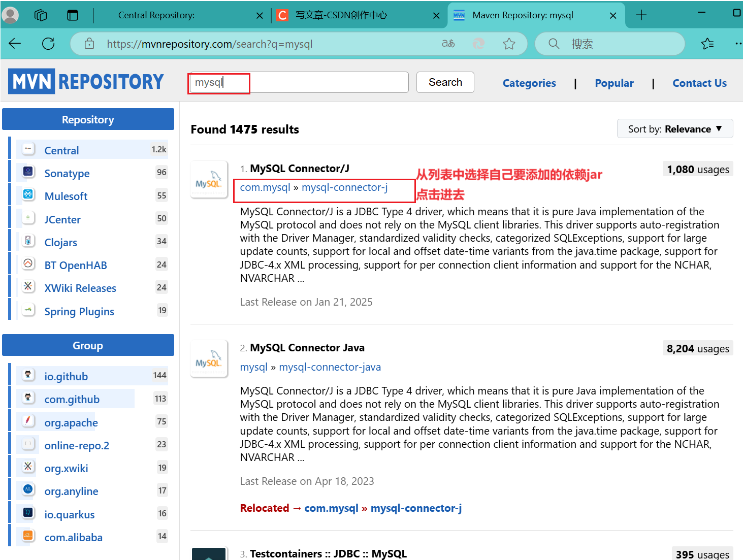This screenshot has height=560, width=743.
Task: Click the MySQL Connector Java logo thumbnail
Action: 209,359
